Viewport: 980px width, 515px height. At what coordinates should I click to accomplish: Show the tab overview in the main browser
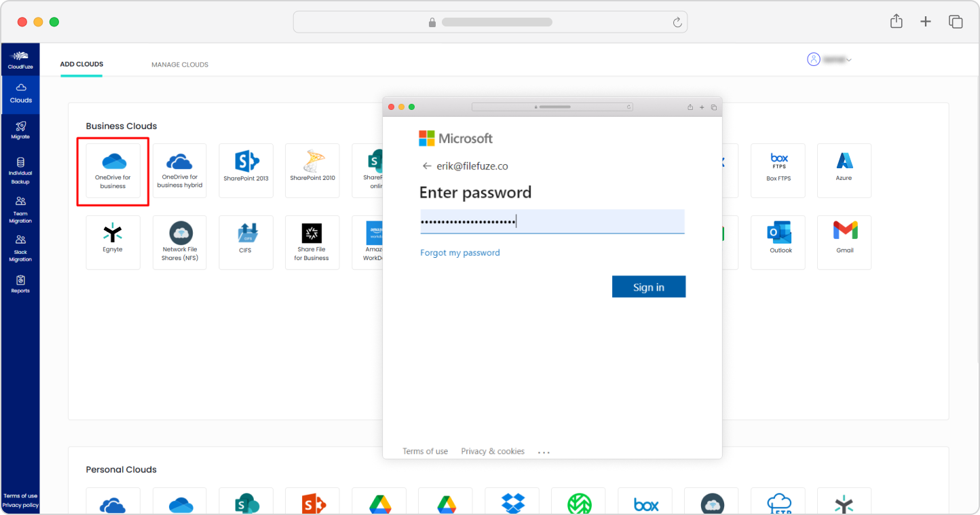[x=956, y=22]
